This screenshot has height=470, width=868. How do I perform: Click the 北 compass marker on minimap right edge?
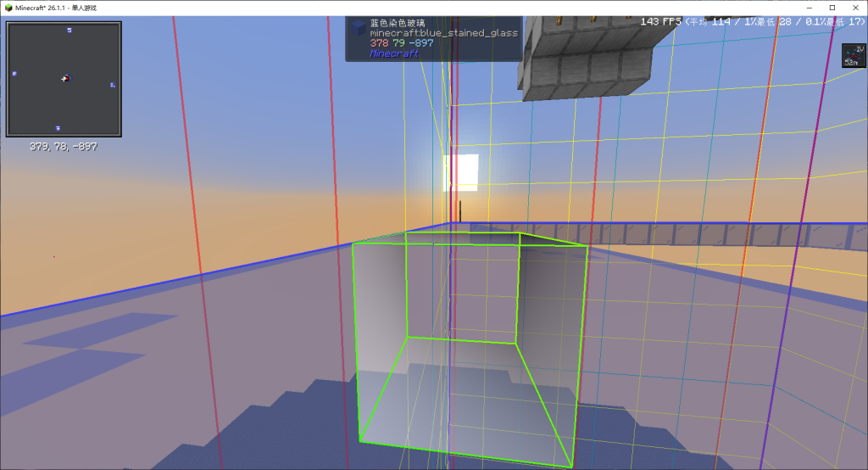tap(113, 85)
